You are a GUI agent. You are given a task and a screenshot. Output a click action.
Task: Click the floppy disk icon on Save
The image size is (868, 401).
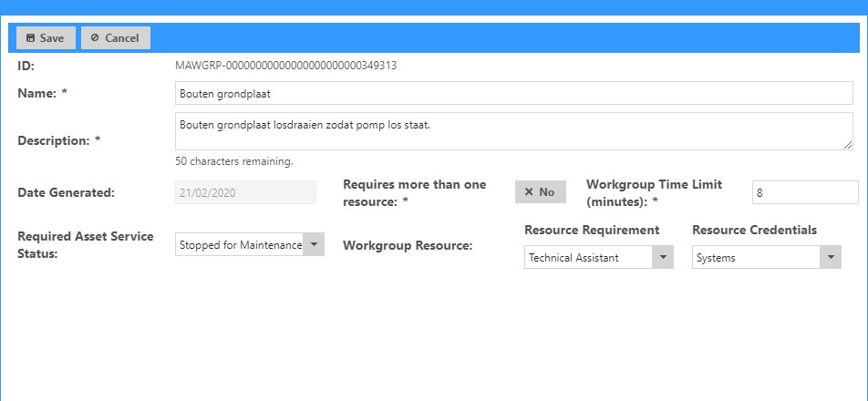pos(31,38)
